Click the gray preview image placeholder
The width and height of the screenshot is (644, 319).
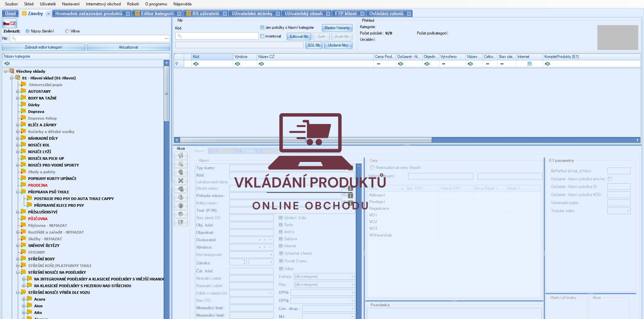(618, 37)
